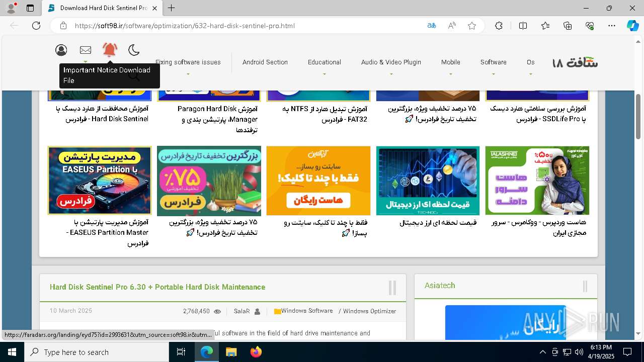Click the SalaR author link
This screenshot has width=644, height=362.
pyautogui.click(x=242, y=311)
